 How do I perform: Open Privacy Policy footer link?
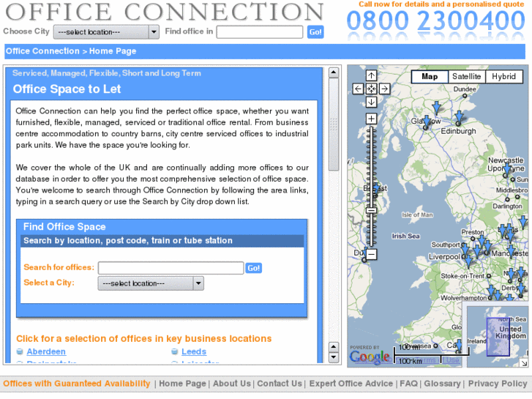[x=498, y=384]
